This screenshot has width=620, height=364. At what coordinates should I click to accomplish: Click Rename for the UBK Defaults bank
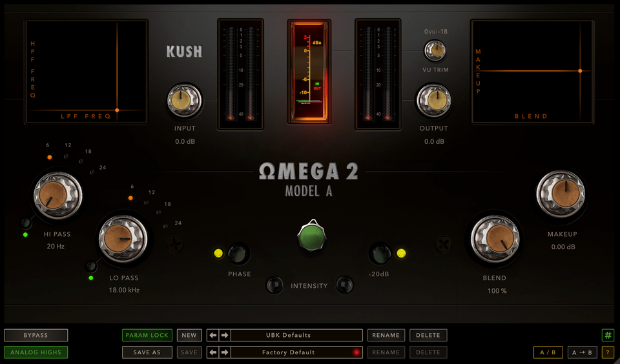(386, 335)
